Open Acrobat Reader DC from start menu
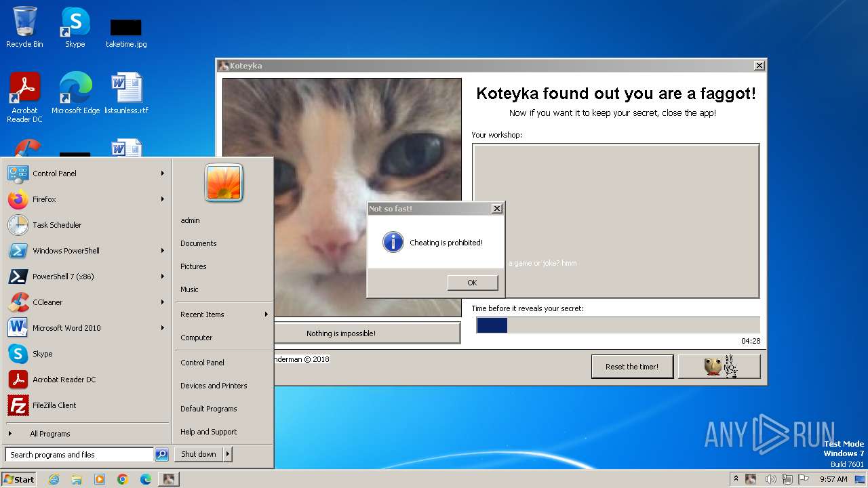This screenshot has height=488, width=868. click(x=86, y=380)
